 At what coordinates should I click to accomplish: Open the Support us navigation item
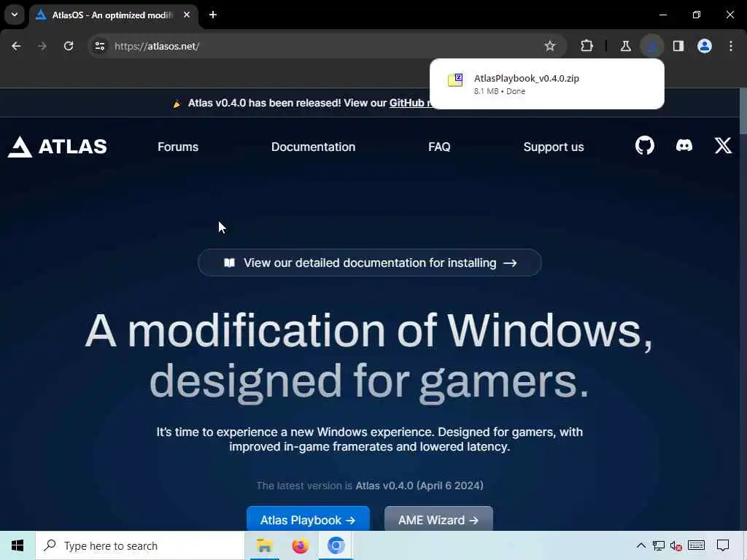click(x=554, y=147)
